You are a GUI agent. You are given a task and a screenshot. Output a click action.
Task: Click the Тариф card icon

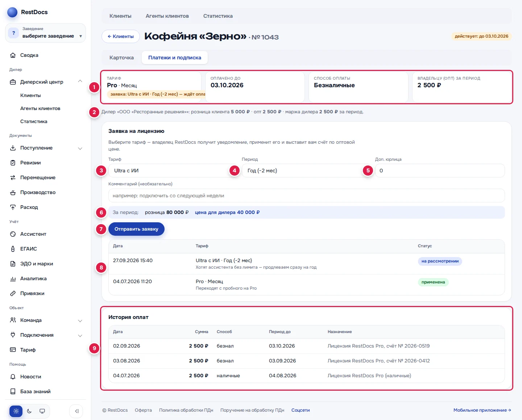13,350
